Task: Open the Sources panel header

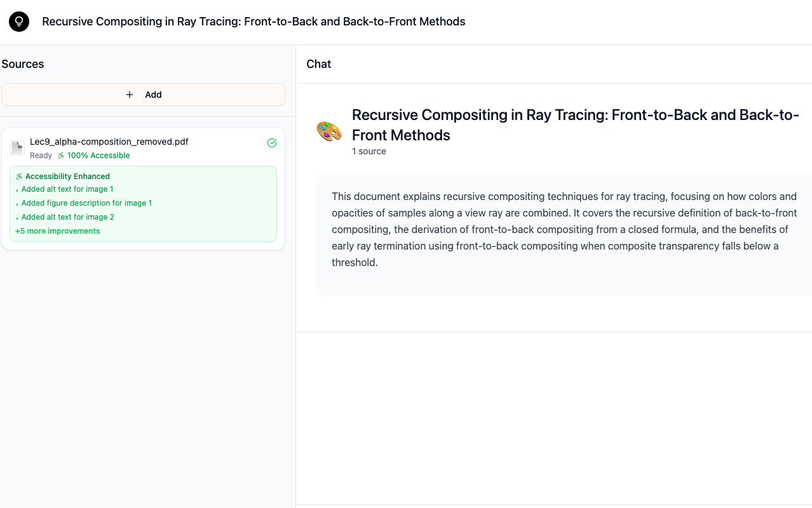Action: click(x=23, y=64)
